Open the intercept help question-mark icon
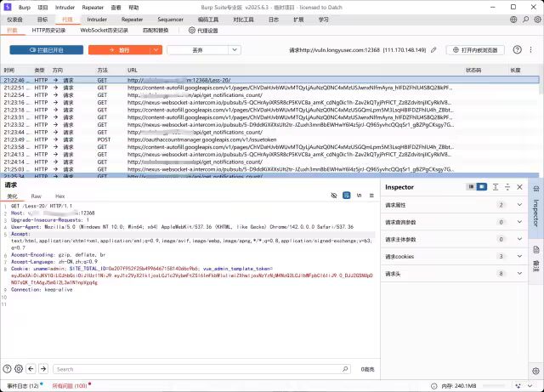 click(517, 50)
